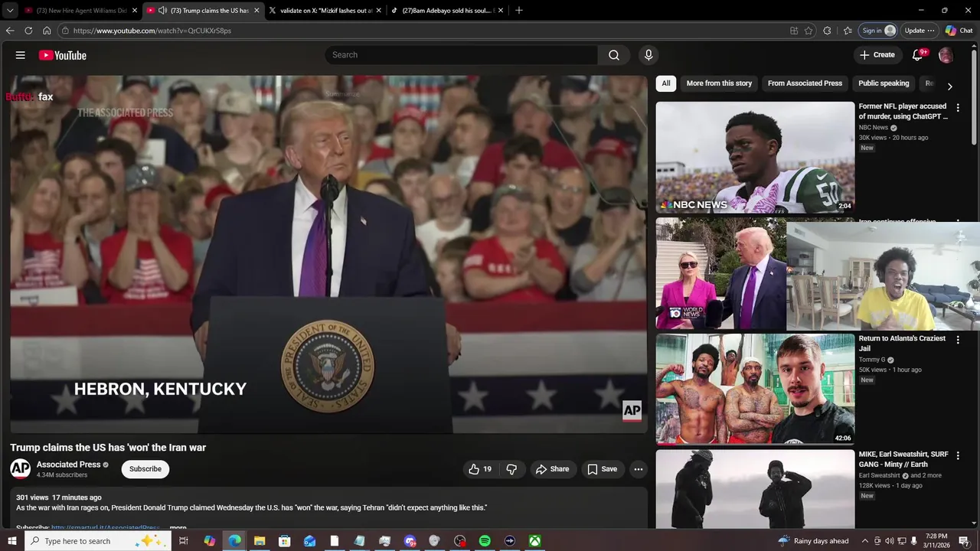
Task: Open the YouTube account avatar menu
Action: 946,55
